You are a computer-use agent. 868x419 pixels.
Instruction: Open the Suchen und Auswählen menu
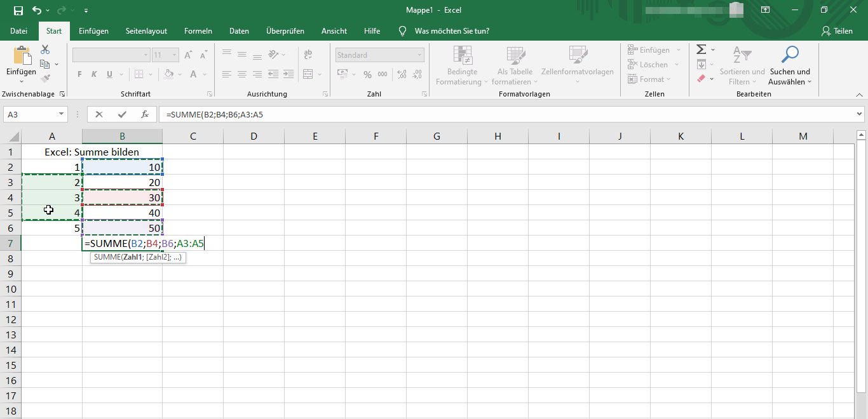790,66
